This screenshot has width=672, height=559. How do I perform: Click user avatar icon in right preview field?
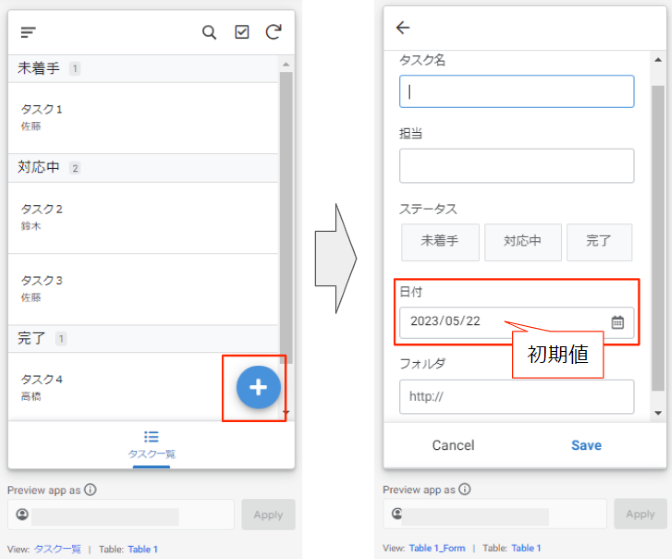tap(397, 514)
